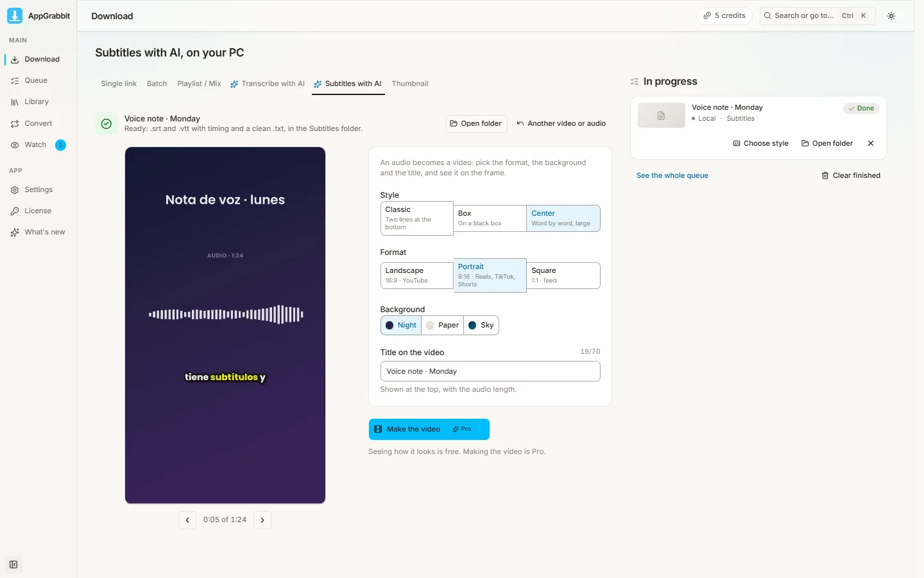Click the green ready checkmark icon
Screen dimensions: 924x578
tap(107, 123)
